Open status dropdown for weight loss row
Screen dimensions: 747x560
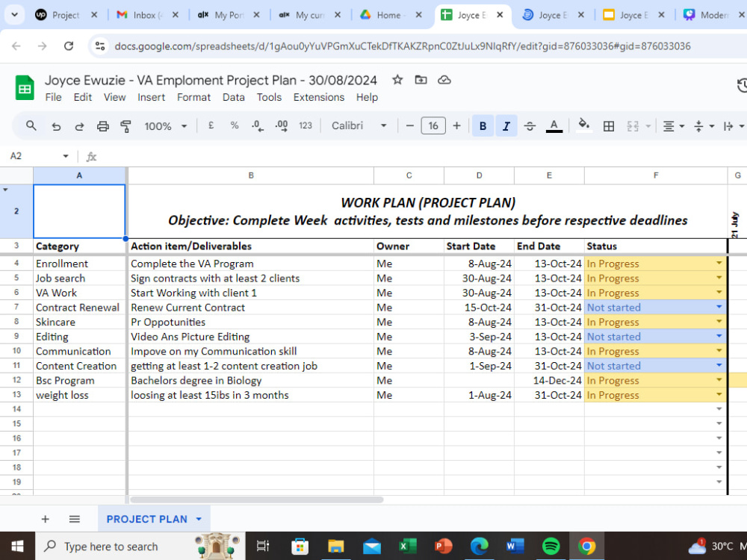point(719,394)
